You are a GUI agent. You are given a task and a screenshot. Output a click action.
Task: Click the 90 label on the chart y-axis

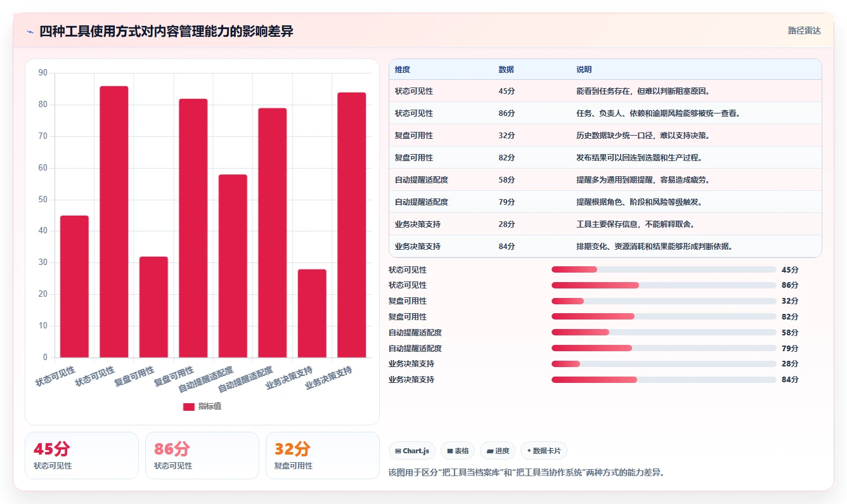coord(43,73)
